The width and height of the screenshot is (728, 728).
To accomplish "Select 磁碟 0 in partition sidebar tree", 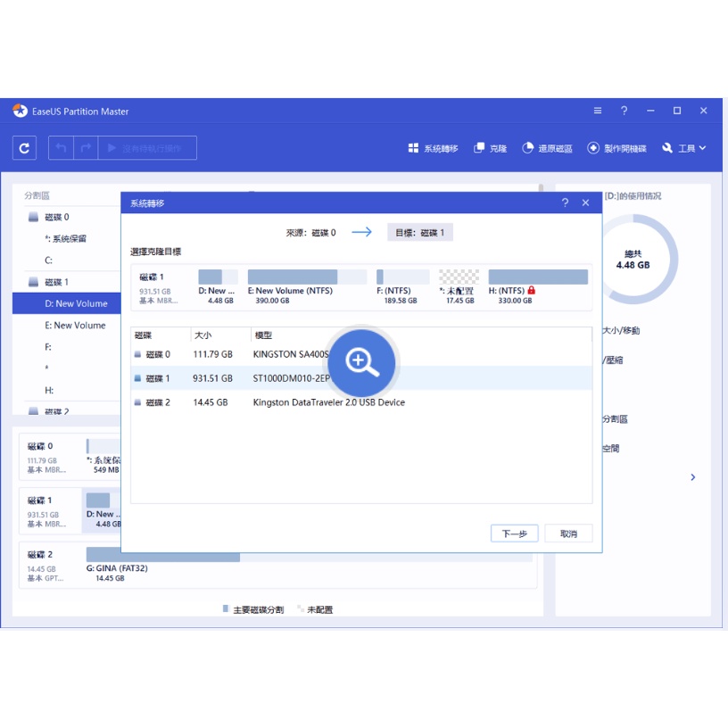I will point(56,217).
